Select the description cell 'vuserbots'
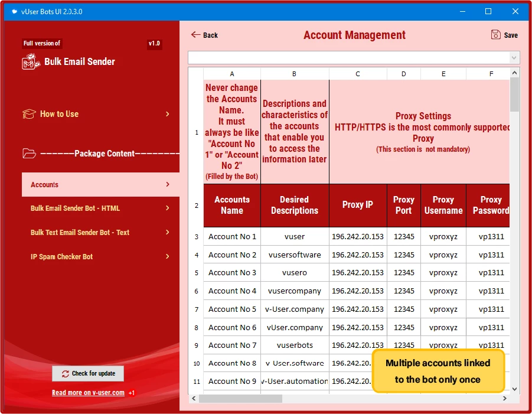The height and width of the screenshot is (414, 532). click(295, 345)
